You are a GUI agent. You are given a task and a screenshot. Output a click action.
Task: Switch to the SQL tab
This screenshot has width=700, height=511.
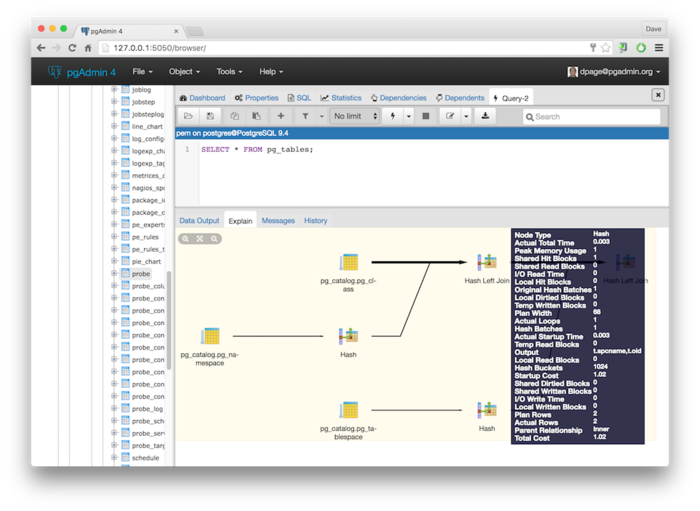[x=300, y=98]
